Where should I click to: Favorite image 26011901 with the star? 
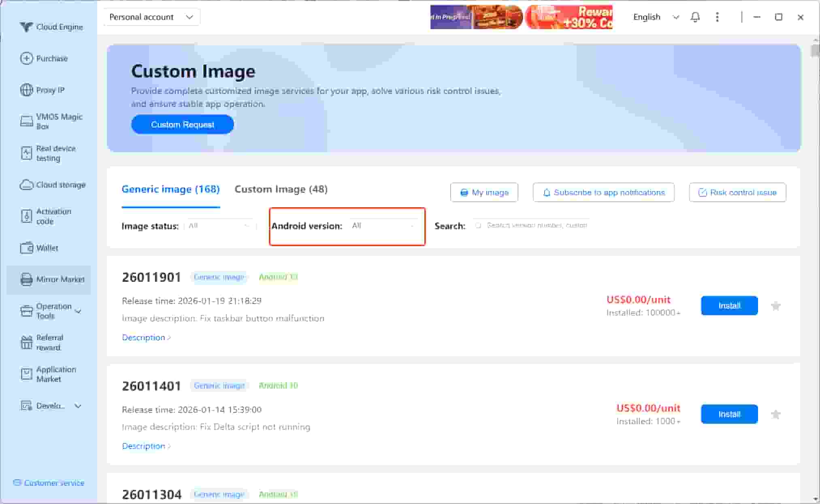[x=775, y=306]
